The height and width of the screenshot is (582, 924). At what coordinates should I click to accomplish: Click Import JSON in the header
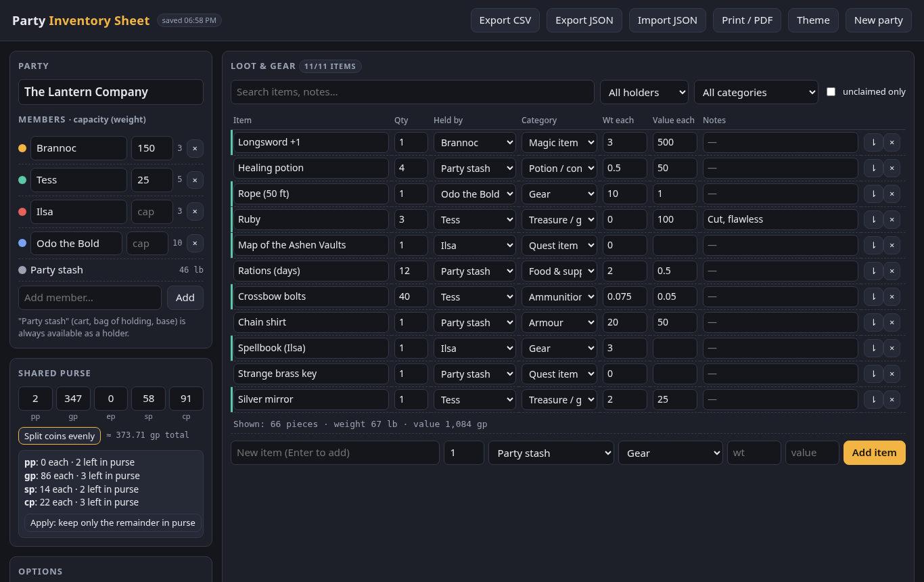pyautogui.click(x=668, y=20)
